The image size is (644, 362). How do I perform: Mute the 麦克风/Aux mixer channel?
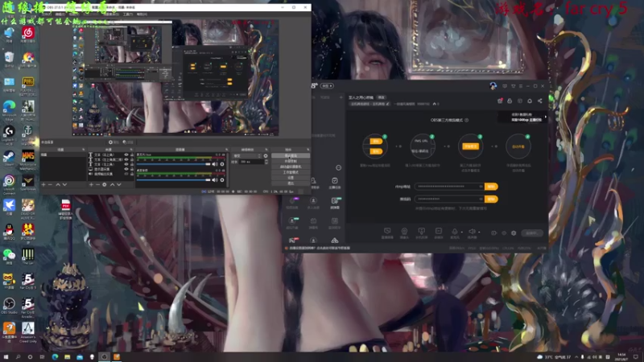click(214, 164)
